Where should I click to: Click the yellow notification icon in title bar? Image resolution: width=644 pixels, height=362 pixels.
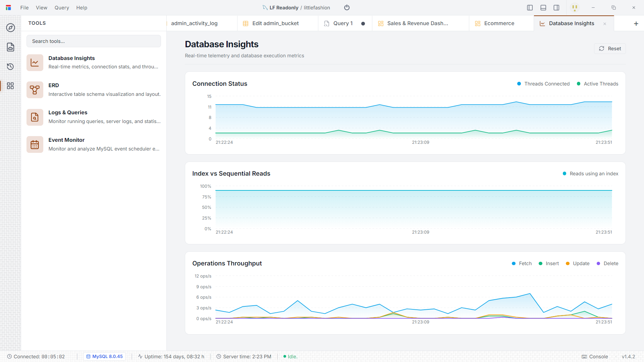click(575, 7)
